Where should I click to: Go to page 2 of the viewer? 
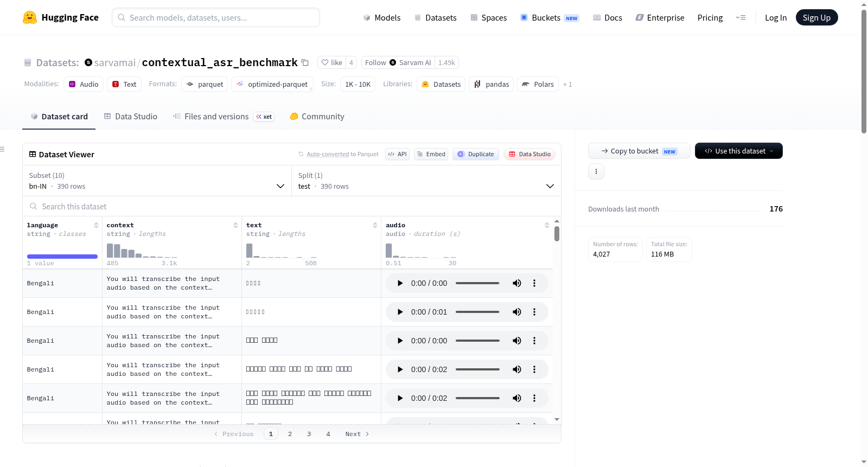(290, 434)
